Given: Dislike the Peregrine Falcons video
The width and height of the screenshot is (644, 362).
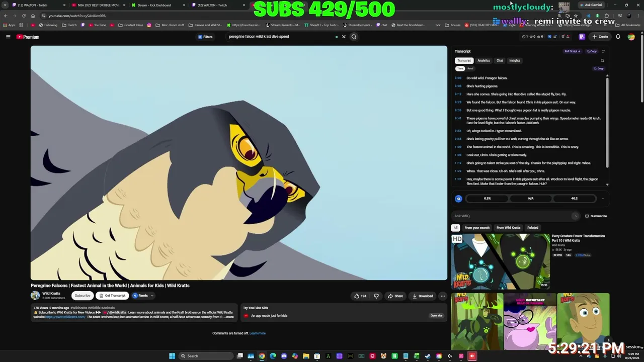Looking at the screenshot, I should [376, 296].
